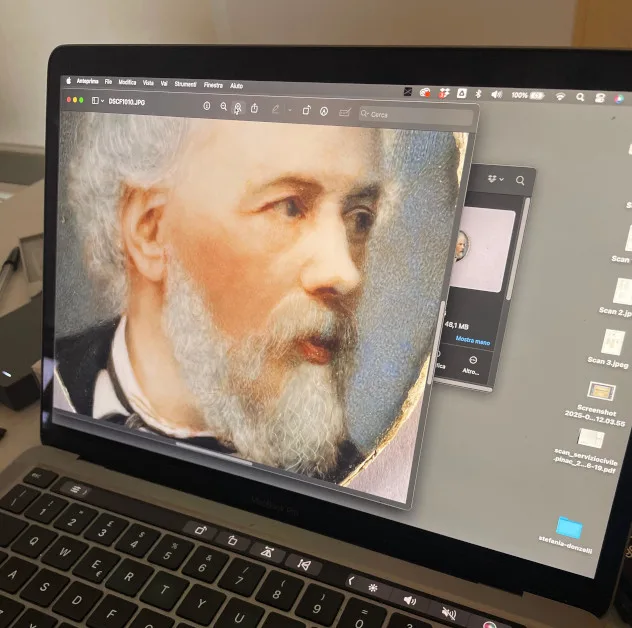The width and height of the screenshot is (632, 628).
Task: Click the blue Mostra link in Finder
Action: (x=472, y=341)
